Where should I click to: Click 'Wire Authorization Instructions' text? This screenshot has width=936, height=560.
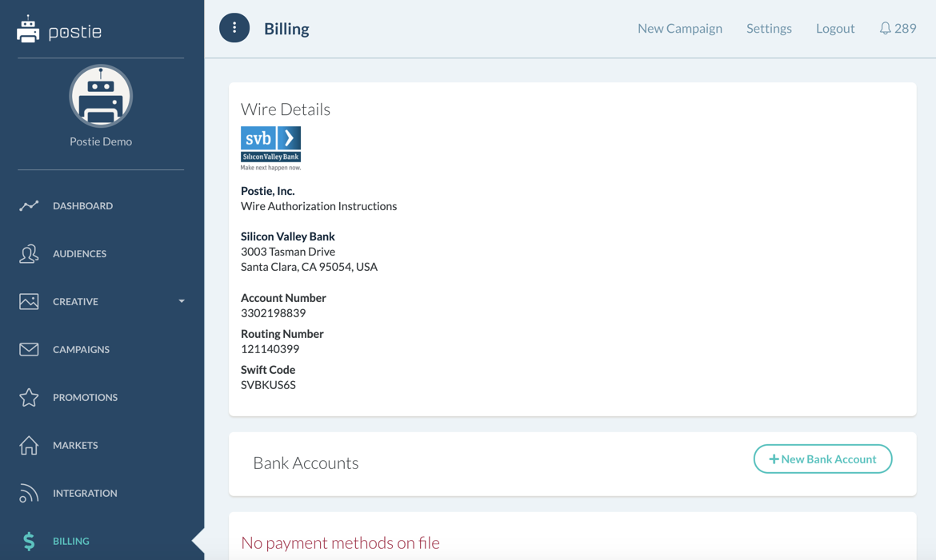[319, 206]
